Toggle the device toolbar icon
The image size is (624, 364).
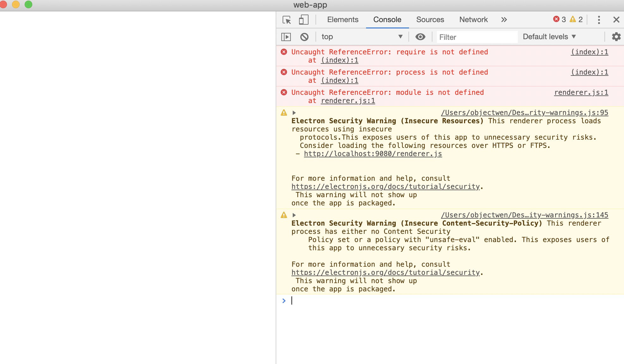[303, 20]
